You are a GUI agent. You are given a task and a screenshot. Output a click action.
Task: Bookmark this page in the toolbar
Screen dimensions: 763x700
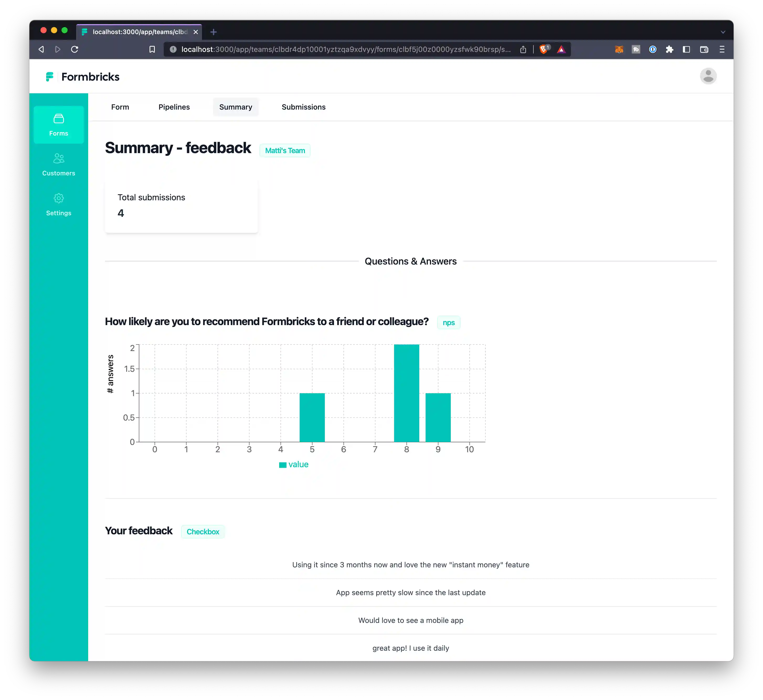point(152,49)
